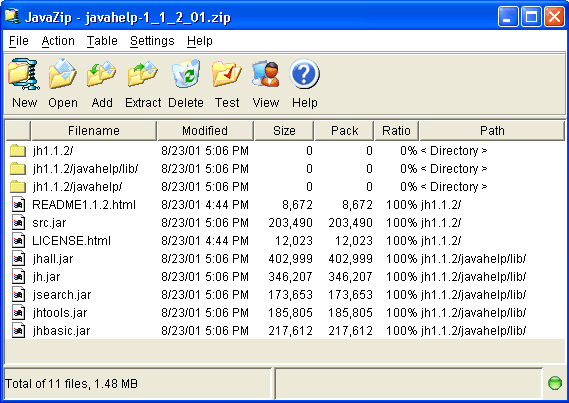
Task: Select the jh.jar filename
Action: (46, 277)
